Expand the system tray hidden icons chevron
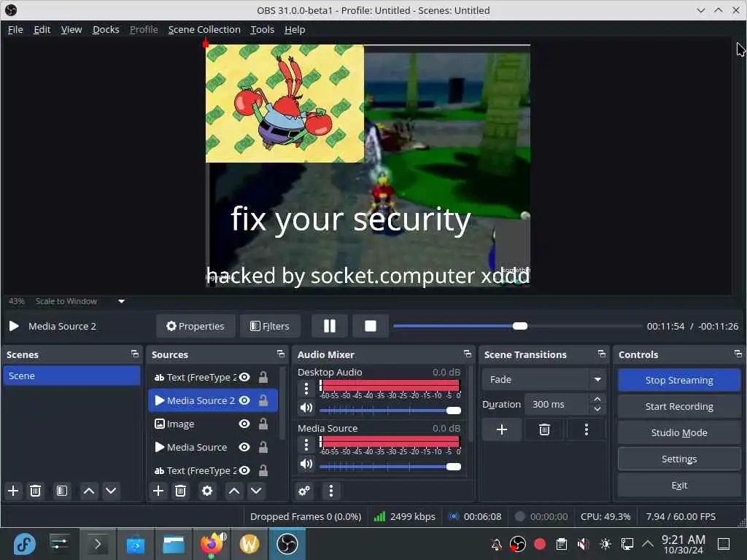This screenshot has height=560, width=747. pos(648,543)
